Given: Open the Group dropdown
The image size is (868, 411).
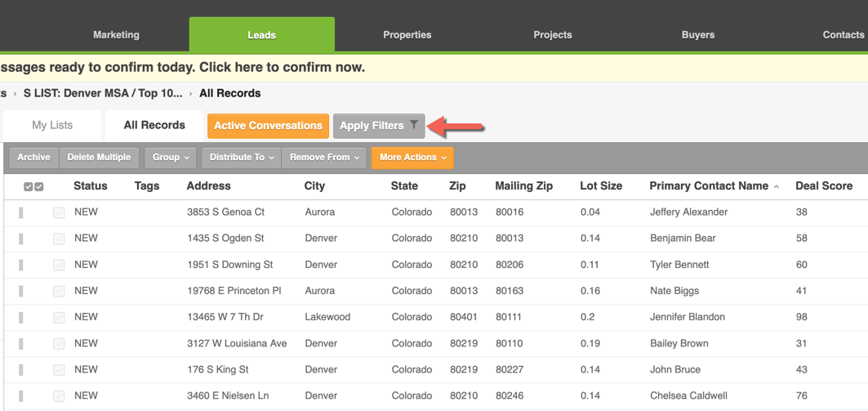Looking at the screenshot, I should click(171, 158).
